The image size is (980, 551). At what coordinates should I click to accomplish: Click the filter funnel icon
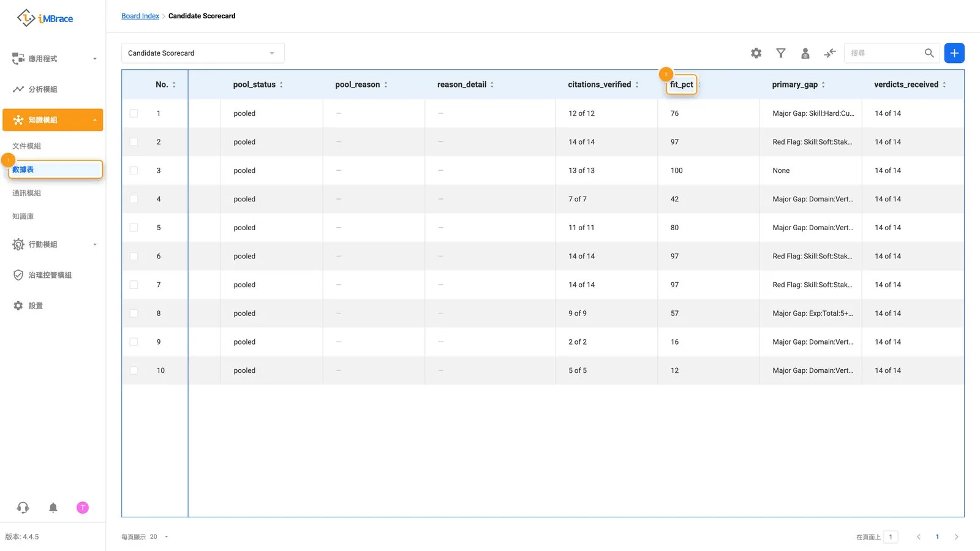pyautogui.click(x=781, y=53)
